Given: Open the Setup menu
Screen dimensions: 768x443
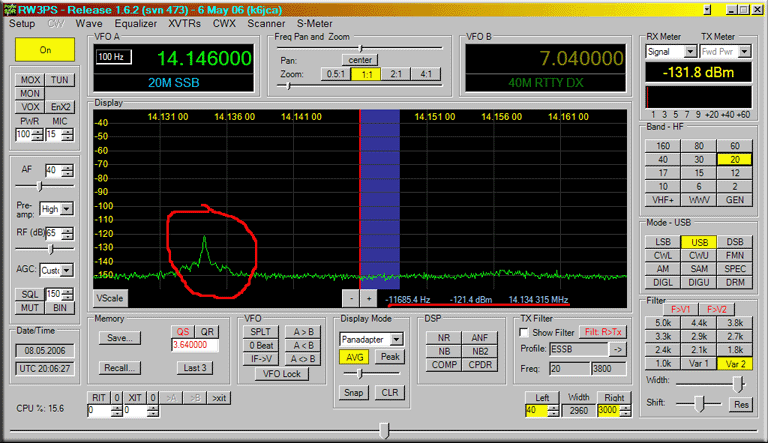Looking at the screenshot, I should click(x=20, y=22).
